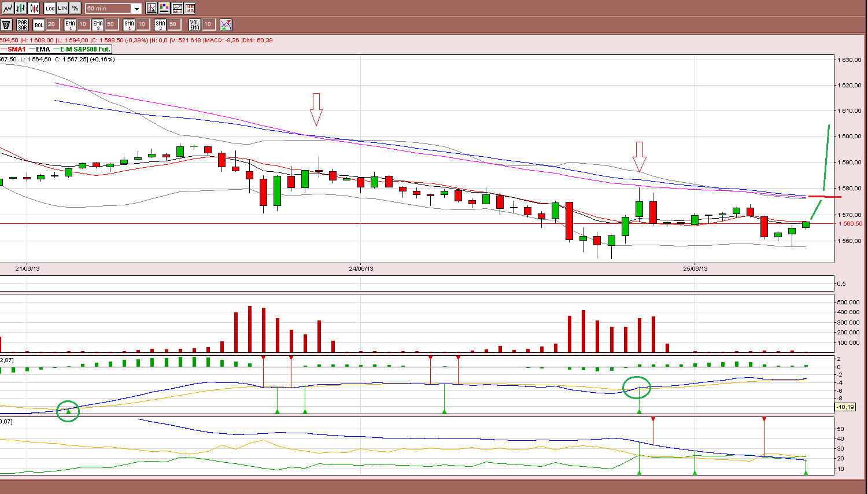Click the E-M S&P500 Fut. legend label
868x494 pixels.
point(85,49)
